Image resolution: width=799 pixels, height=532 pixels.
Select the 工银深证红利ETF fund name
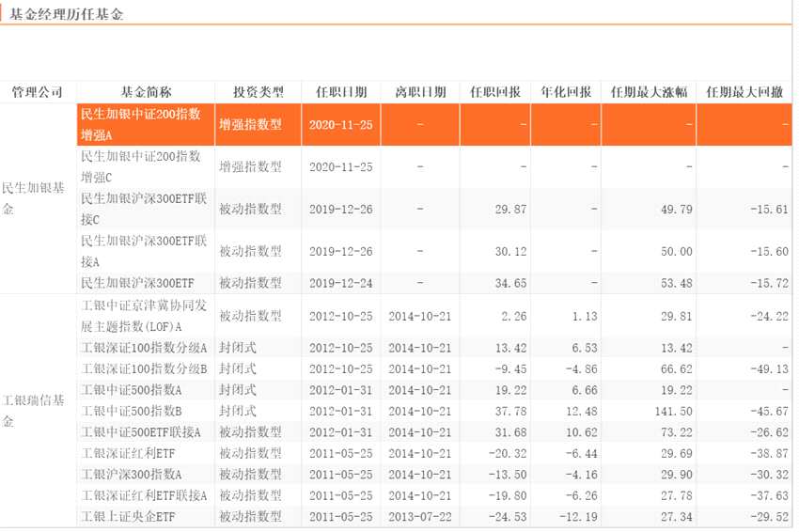pyautogui.click(x=128, y=454)
